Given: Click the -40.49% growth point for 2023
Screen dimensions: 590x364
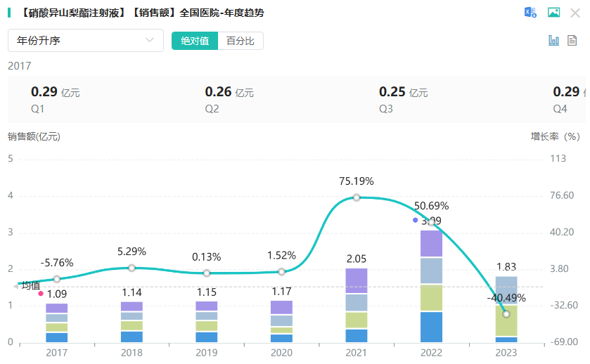Looking at the screenshot, I should click(x=506, y=313).
